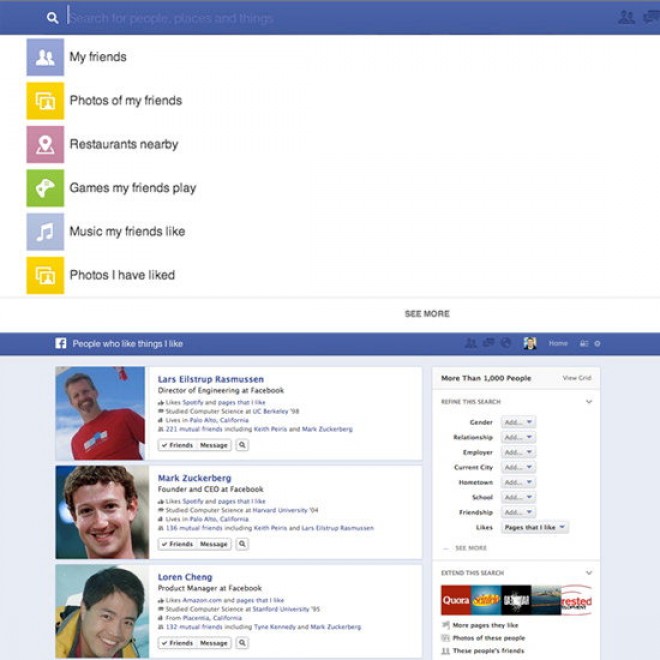
Task: Click the green game controller icon
Action: pyautogui.click(x=45, y=188)
